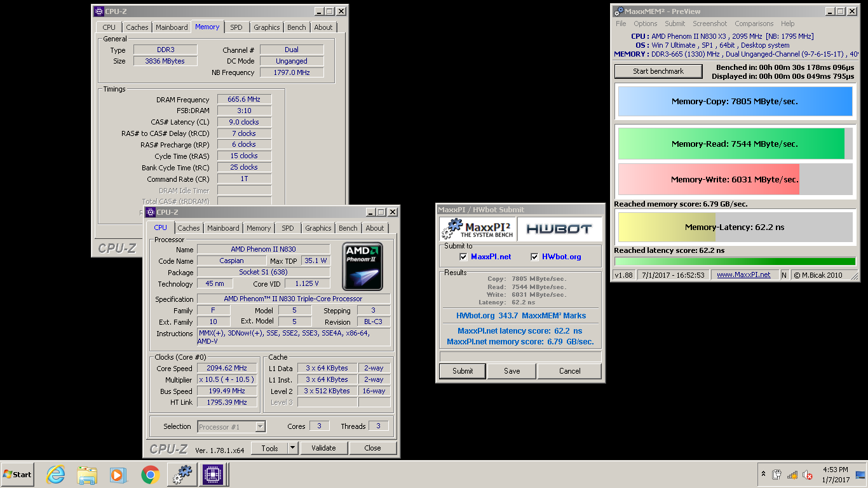Select CPU tab in back CPU-Z window
This screenshot has width=868, height=488.
[109, 27]
